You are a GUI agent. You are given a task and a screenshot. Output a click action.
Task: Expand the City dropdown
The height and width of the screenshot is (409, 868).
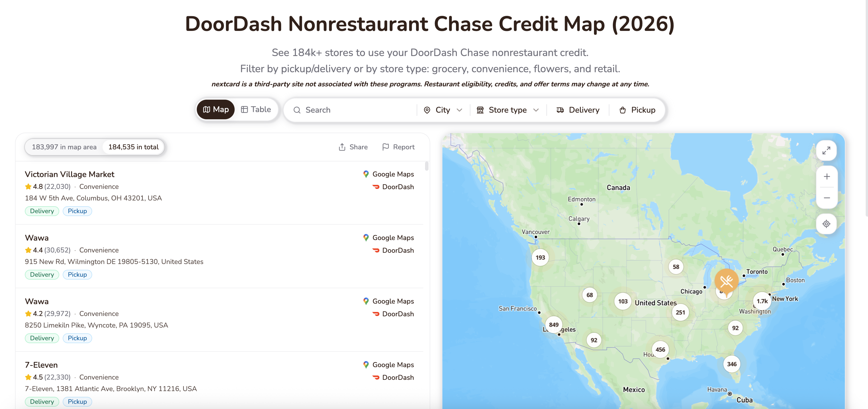coord(443,110)
